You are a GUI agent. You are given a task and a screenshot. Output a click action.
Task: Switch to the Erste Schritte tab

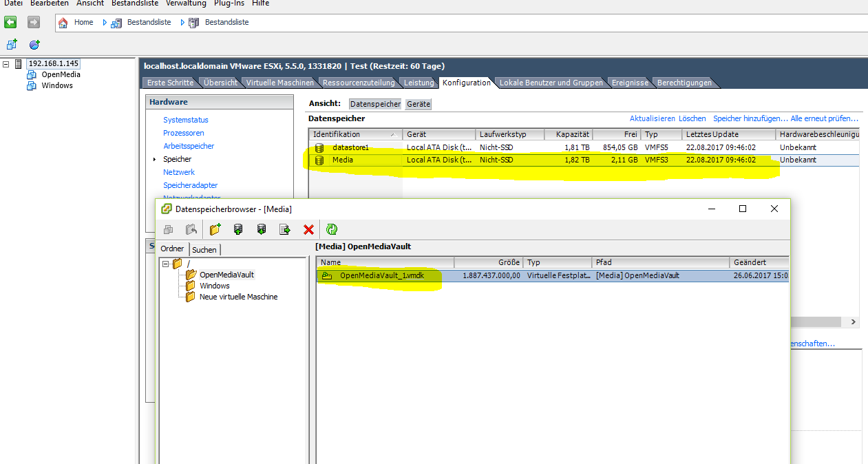(171, 83)
